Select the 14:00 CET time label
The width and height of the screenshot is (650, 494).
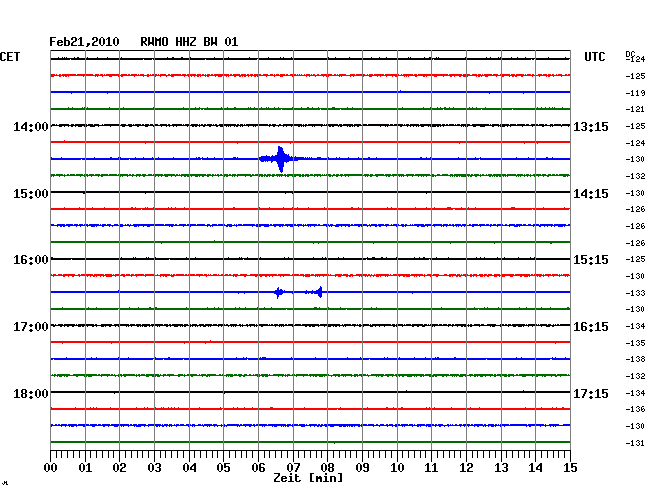coord(31,126)
